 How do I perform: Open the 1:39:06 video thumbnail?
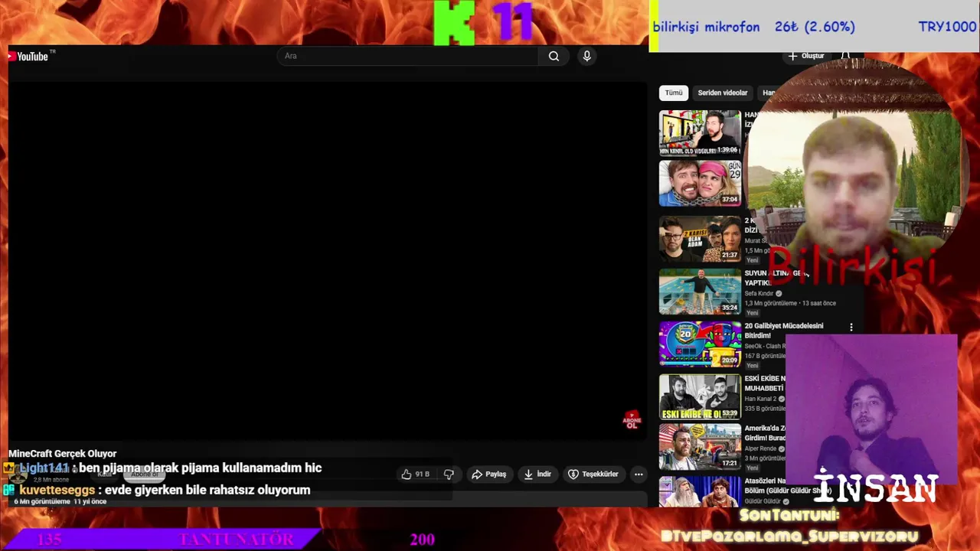700,133
